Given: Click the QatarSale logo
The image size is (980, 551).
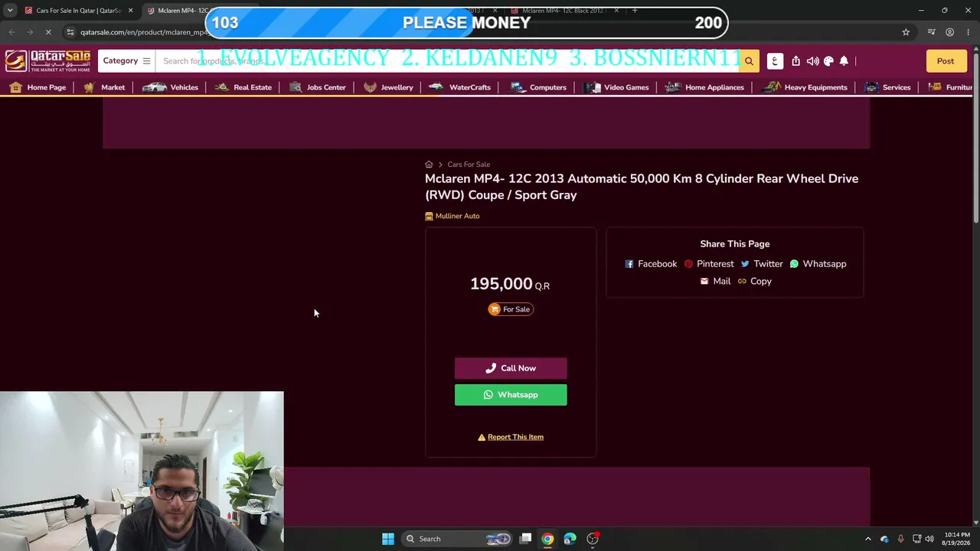Looking at the screenshot, I should pos(47,61).
